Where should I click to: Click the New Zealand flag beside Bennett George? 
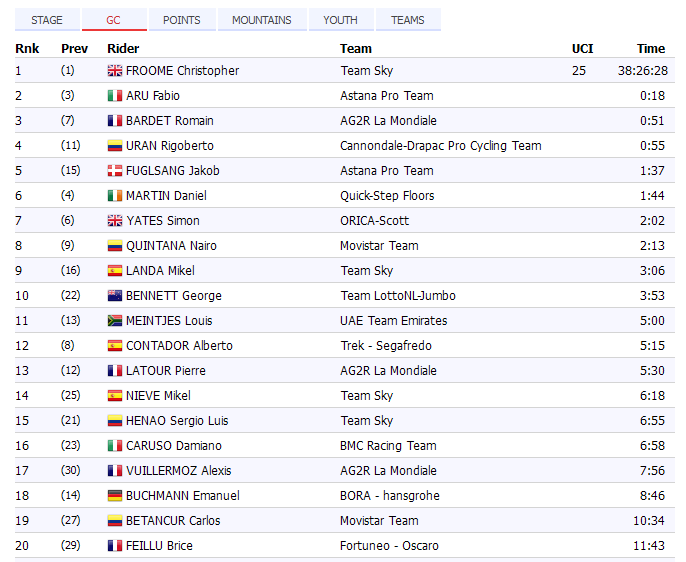(x=114, y=296)
